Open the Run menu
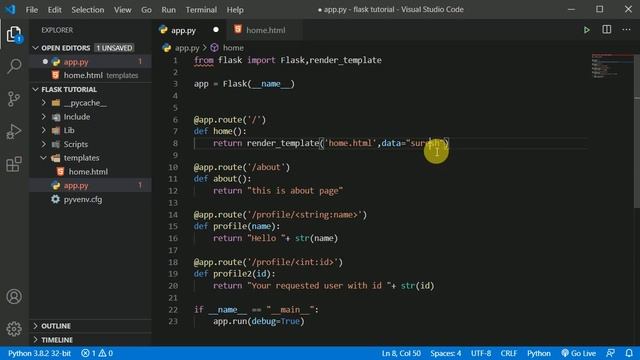The width and height of the screenshot is (640, 360). click(x=168, y=9)
